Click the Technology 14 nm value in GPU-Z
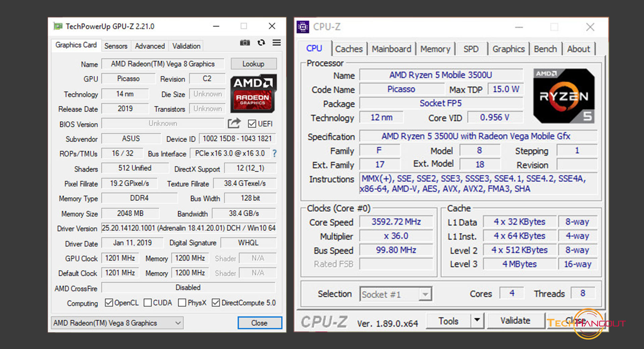This screenshot has height=349, width=644. (x=125, y=94)
